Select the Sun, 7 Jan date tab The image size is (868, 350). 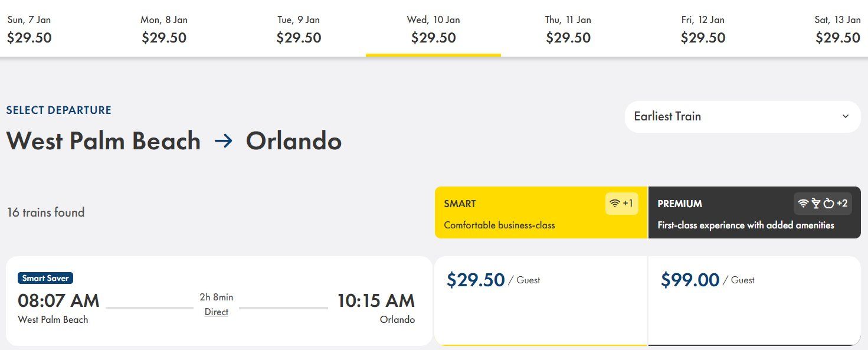30,30
